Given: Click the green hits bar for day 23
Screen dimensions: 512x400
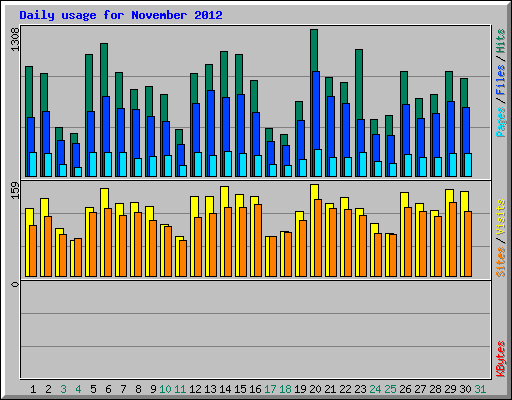Looking at the screenshot, I should [359, 83].
